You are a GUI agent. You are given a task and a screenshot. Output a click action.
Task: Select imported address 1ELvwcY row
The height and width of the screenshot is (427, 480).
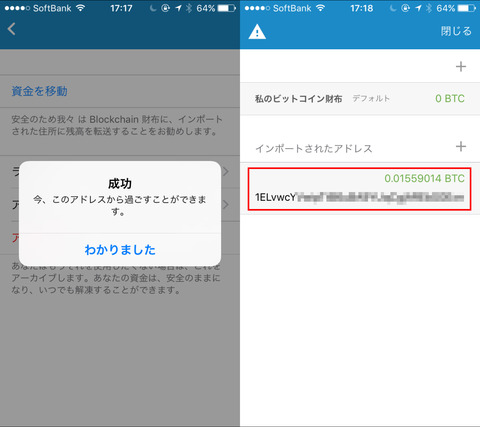tap(359, 189)
